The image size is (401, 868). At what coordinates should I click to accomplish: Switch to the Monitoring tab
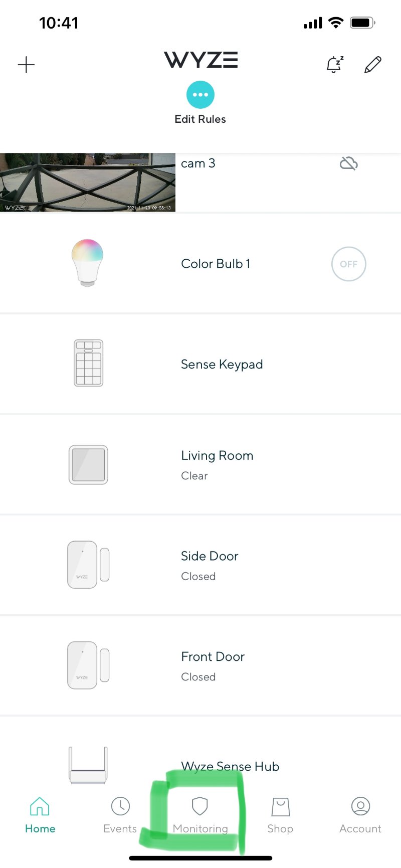click(200, 816)
